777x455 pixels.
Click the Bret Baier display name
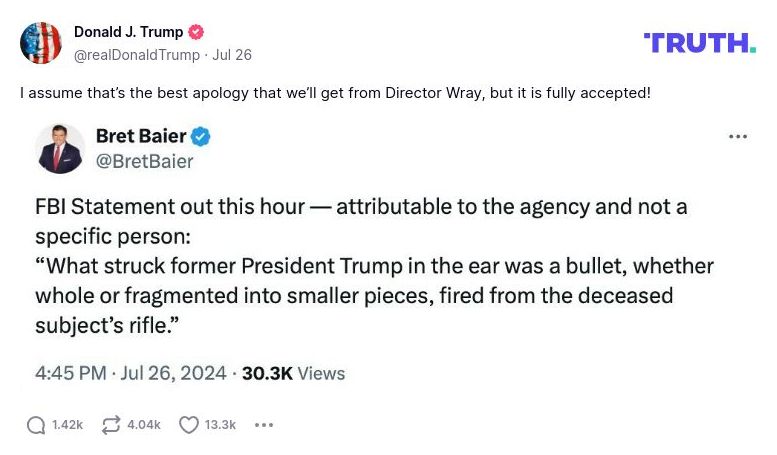[141, 136]
